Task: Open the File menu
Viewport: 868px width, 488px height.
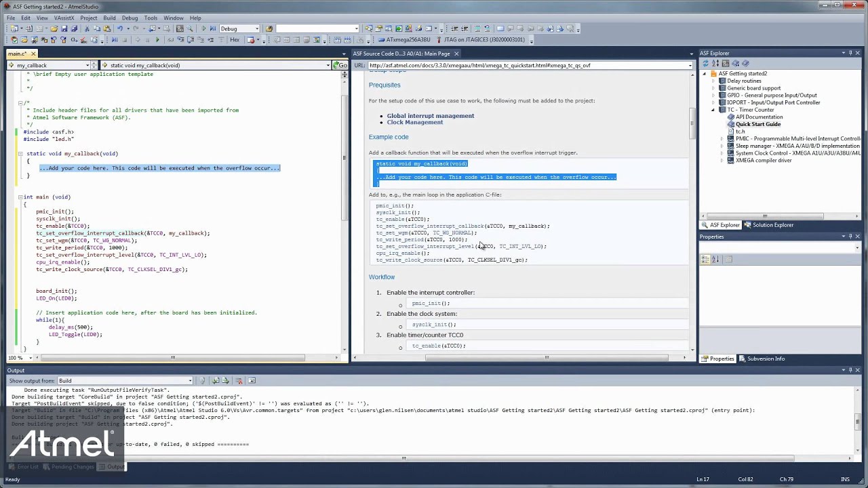Action: 11,18
